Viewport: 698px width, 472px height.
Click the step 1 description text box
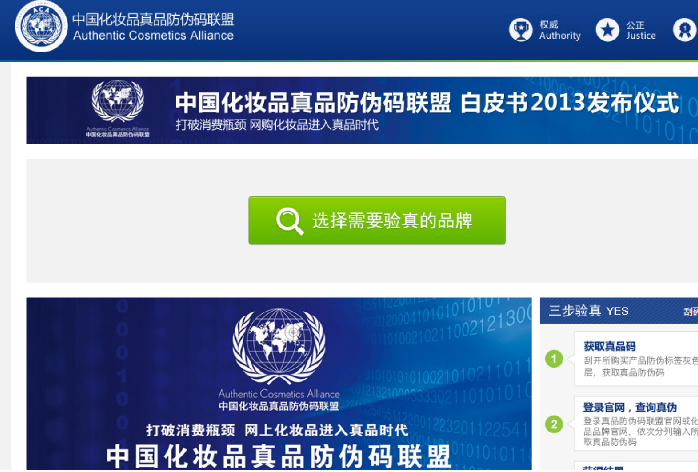tap(636, 366)
